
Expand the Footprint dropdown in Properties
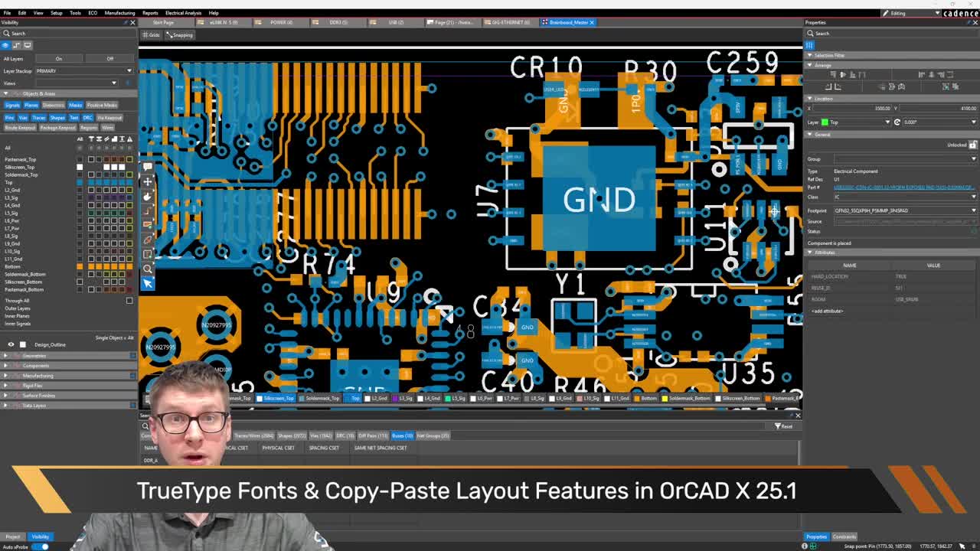973,210
